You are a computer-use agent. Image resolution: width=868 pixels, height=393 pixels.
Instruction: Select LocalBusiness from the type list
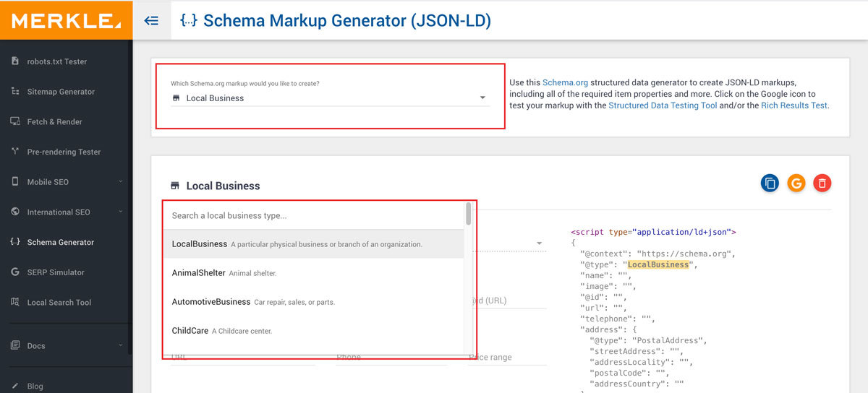(x=313, y=244)
